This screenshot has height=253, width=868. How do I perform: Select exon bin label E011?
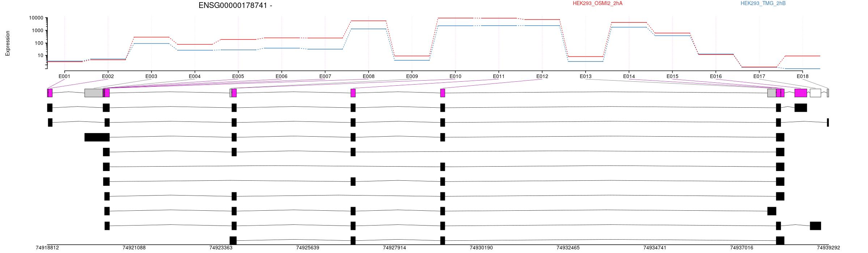click(499, 76)
